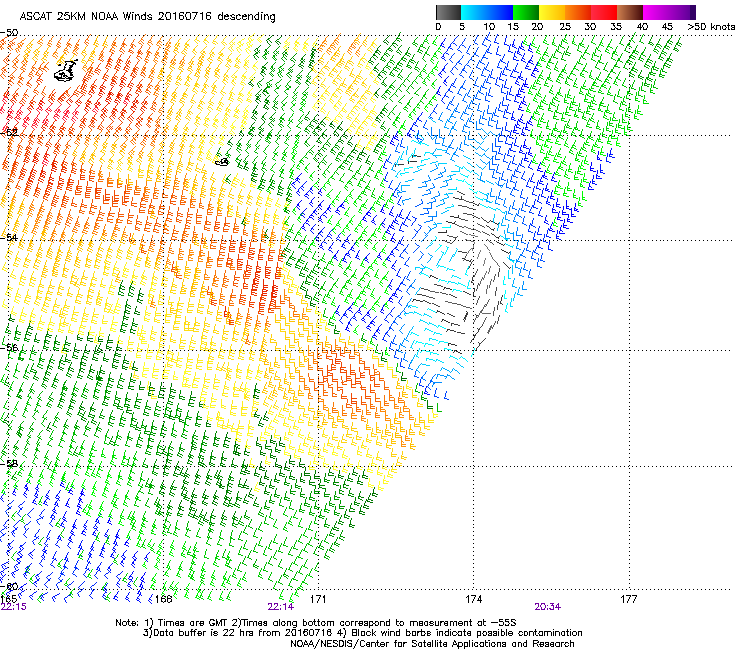Click the small island outline near -52 latitude
The image size is (740, 650).
click(222, 162)
